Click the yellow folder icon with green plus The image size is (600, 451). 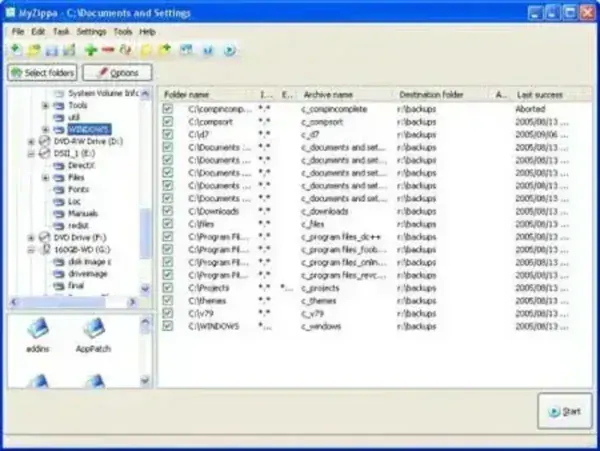165,50
